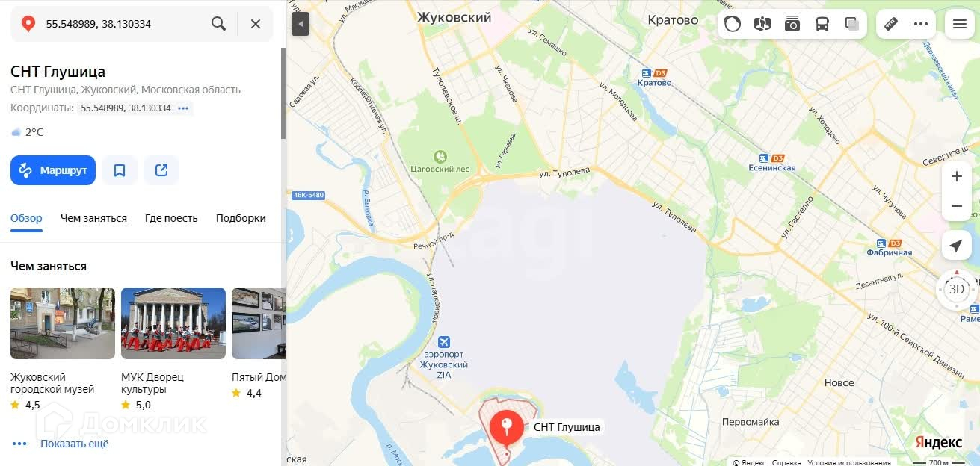Toggle traffic layer circle icon

tap(733, 24)
